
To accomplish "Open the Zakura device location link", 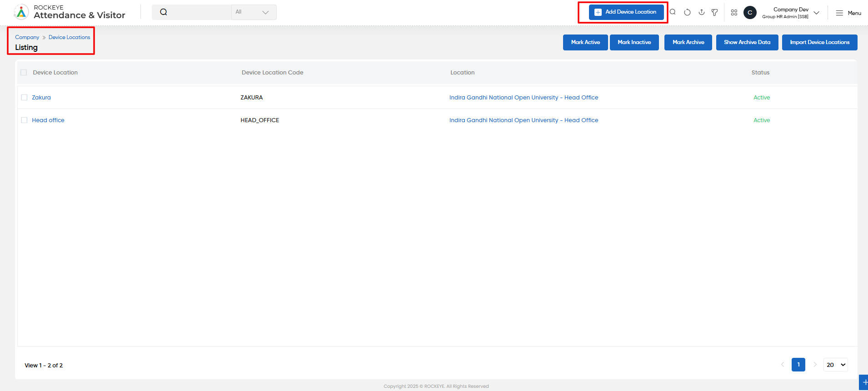I will pyautogui.click(x=41, y=97).
